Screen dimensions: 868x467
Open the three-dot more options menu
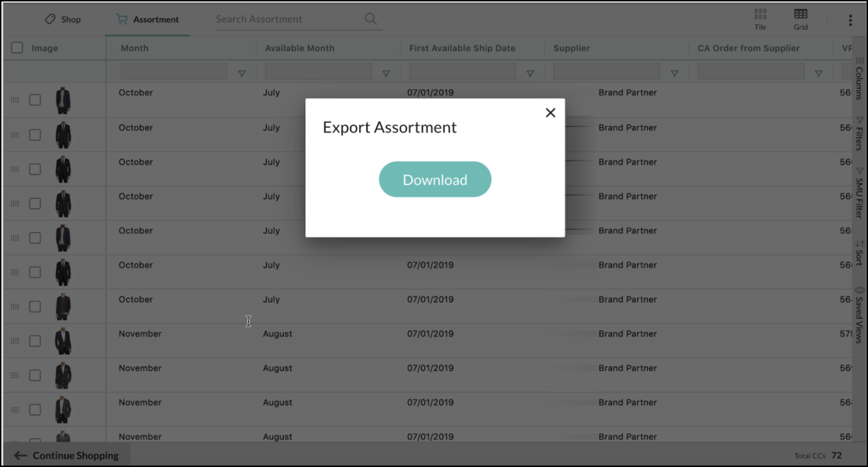point(850,21)
